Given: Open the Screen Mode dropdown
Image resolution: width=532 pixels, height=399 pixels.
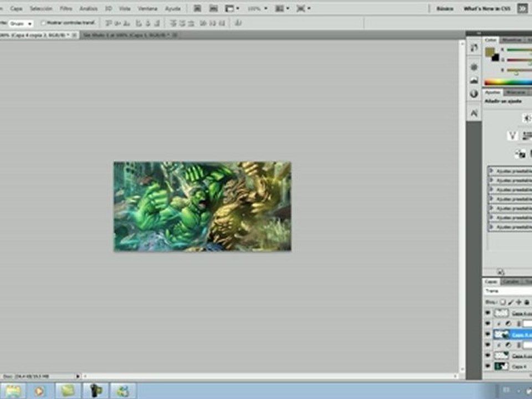Looking at the screenshot, I should (x=303, y=8).
